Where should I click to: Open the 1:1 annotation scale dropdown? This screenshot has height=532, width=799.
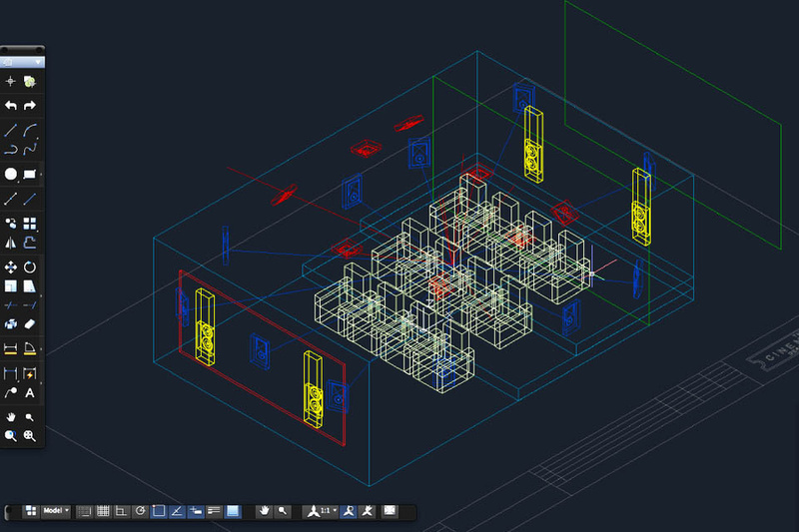pyautogui.click(x=321, y=511)
